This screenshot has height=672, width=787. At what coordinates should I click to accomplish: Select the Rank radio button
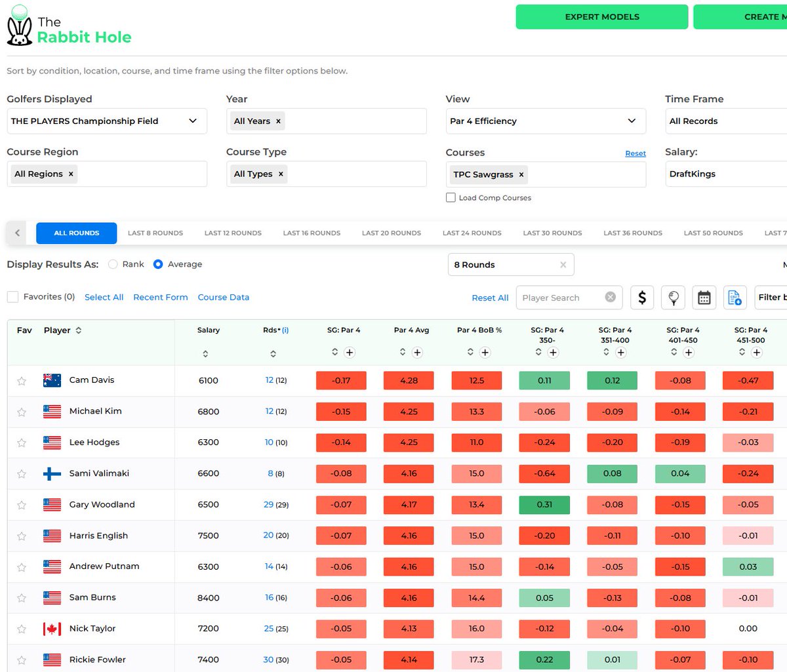tap(113, 264)
